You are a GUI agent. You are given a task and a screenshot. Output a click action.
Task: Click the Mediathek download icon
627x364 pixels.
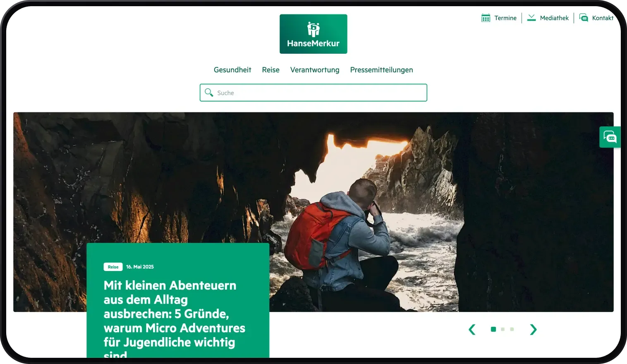pos(531,18)
